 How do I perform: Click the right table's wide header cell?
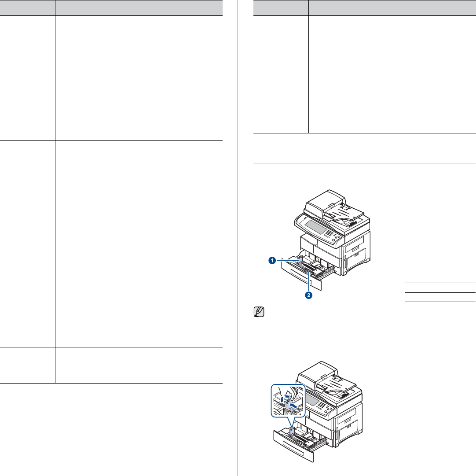392,8
